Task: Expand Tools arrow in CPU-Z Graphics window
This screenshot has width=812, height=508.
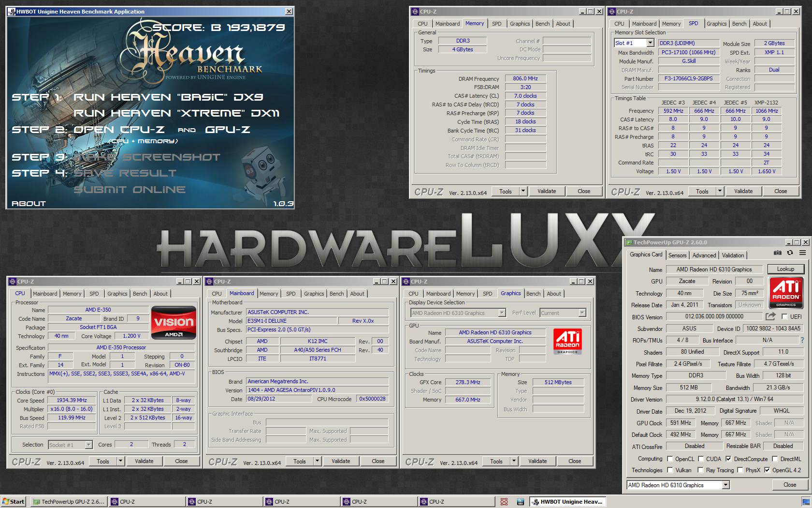Action: point(513,461)
